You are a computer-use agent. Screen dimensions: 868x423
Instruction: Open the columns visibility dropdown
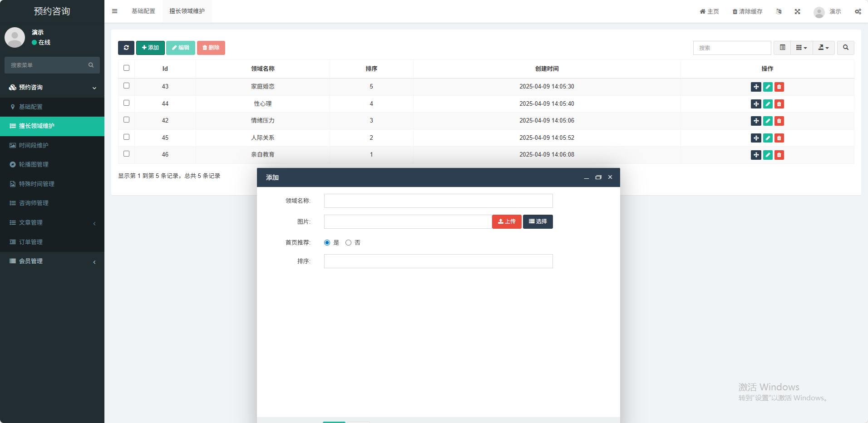click(x=801, y=48)
